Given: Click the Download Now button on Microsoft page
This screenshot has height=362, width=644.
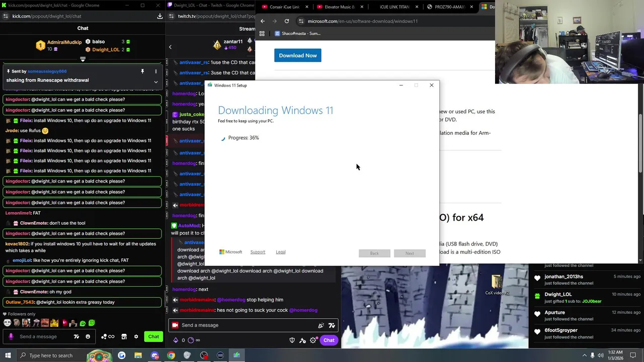Looking at the screenshot, I should point(298,55).
